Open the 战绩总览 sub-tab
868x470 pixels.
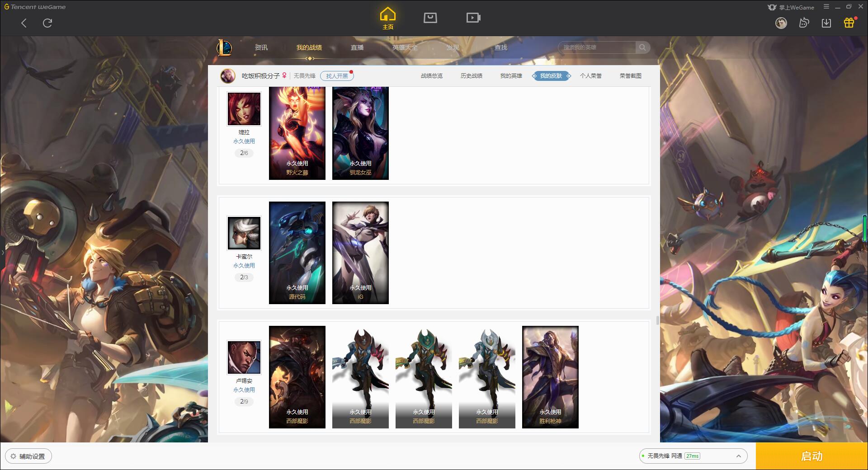[x=432, y=76]
